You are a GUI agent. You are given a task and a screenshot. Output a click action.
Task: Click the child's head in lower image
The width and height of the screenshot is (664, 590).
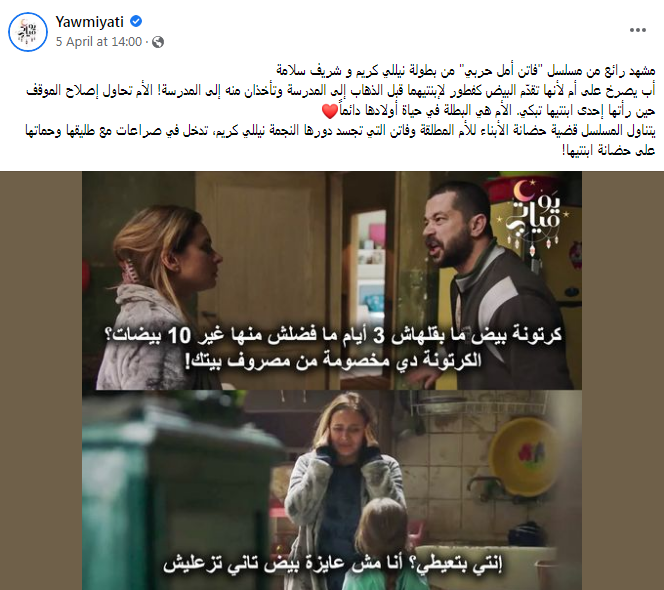(x=377, y=526)
